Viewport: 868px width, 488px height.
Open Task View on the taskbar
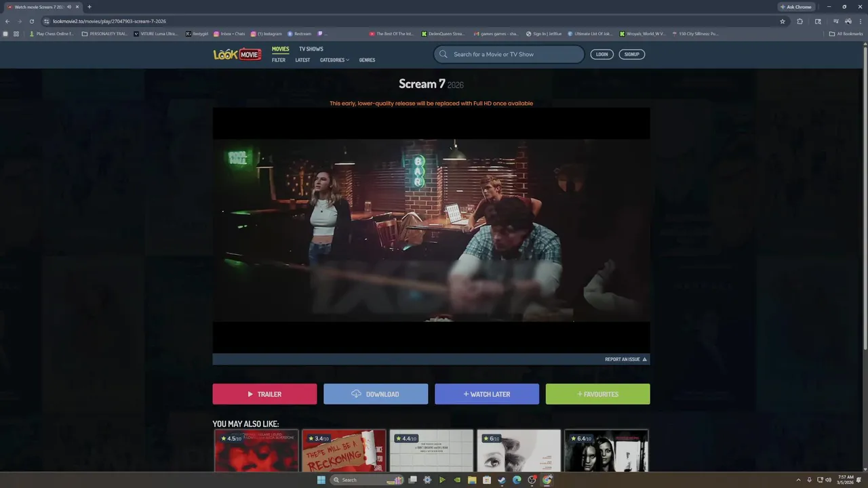click(412, 480)
